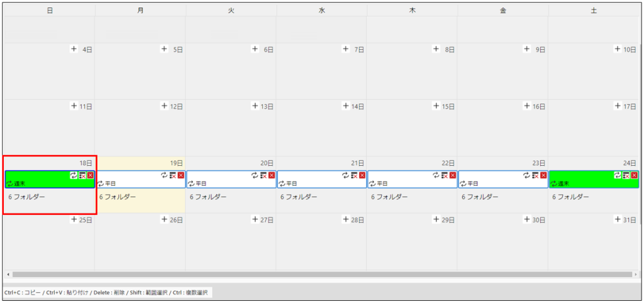Click the 土 column header

[x=594, y=11]
